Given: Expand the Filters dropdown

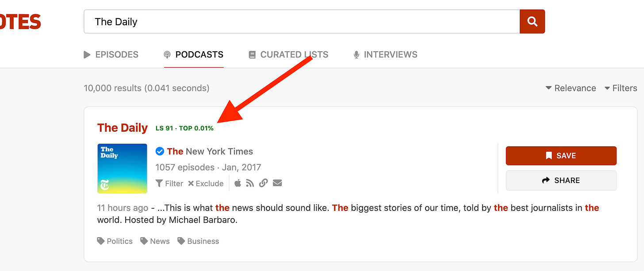Looking at the screenshot, I should click(621, 88).
